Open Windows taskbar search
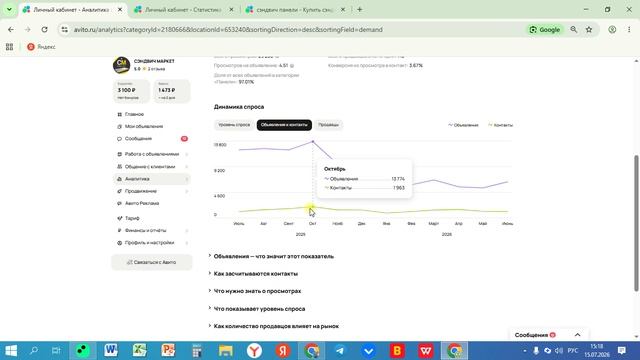 click(34, 351)
